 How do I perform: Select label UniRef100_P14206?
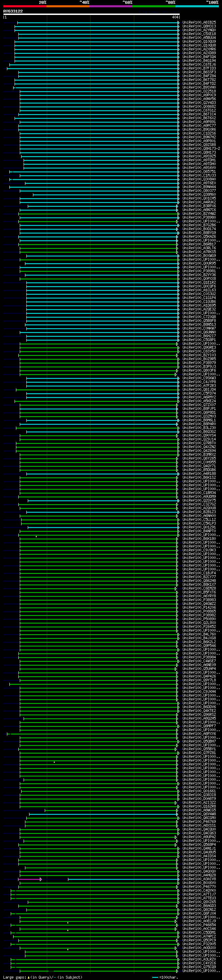[199, 608]
